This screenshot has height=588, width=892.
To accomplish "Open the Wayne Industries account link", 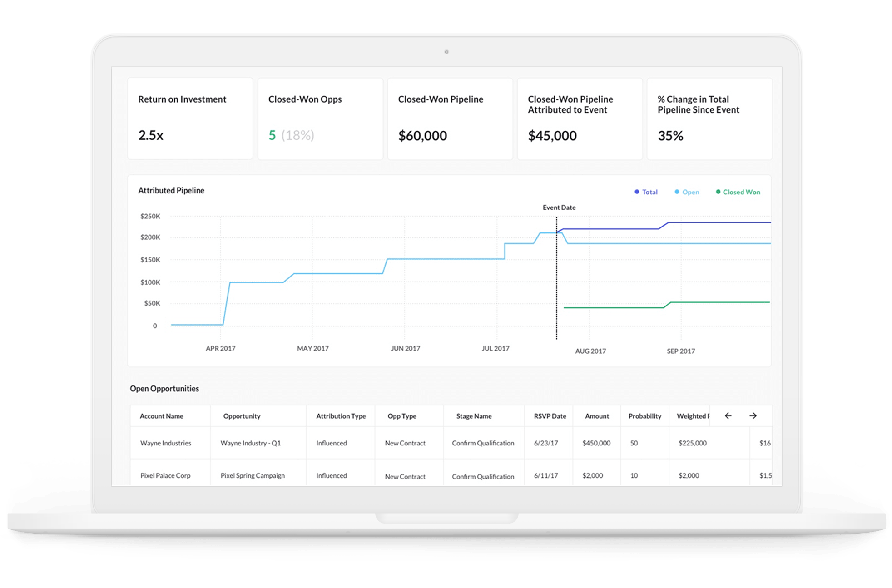I will (165, 443).
